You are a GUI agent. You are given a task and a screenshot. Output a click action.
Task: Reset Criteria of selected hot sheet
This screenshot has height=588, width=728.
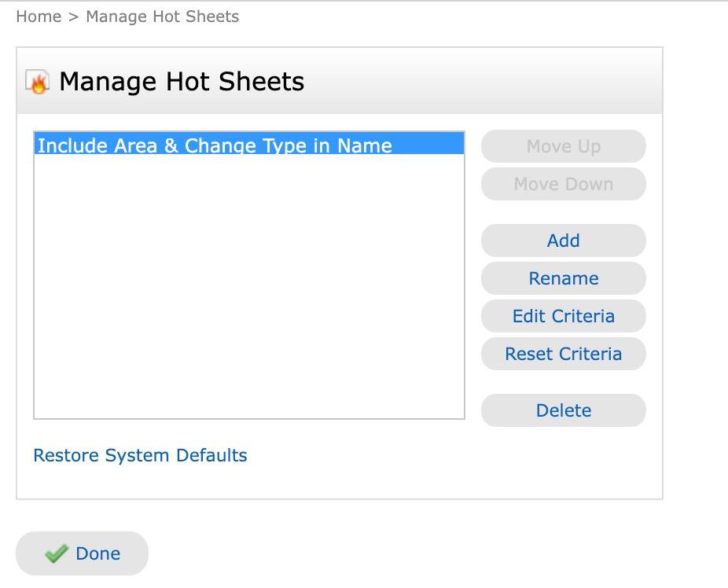point(563,354)
